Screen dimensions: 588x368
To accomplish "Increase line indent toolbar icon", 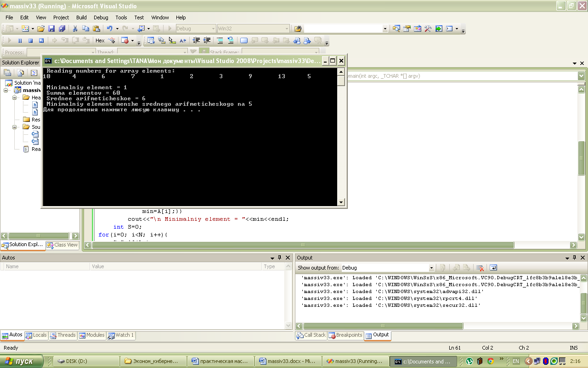I will pyautogui.click(x=207, y=40).
